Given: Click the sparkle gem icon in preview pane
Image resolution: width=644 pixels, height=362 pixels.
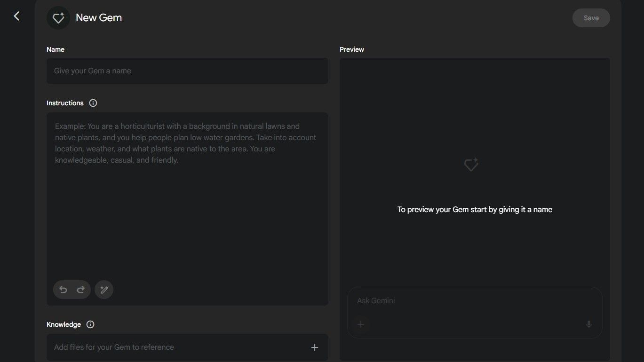Looking at the screenshot, I should pyautogui.click(x=471, y=165).
